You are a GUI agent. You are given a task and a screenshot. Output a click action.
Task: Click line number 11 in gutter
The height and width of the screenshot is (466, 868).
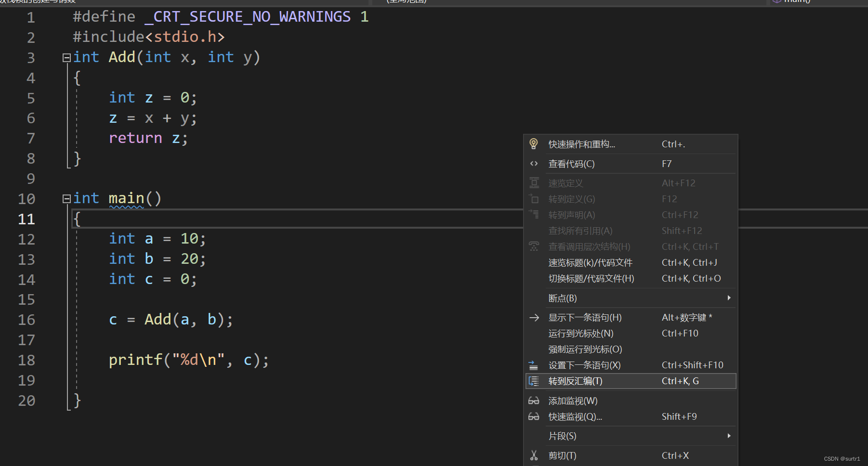pyautogui.click(x=26, y=219)
